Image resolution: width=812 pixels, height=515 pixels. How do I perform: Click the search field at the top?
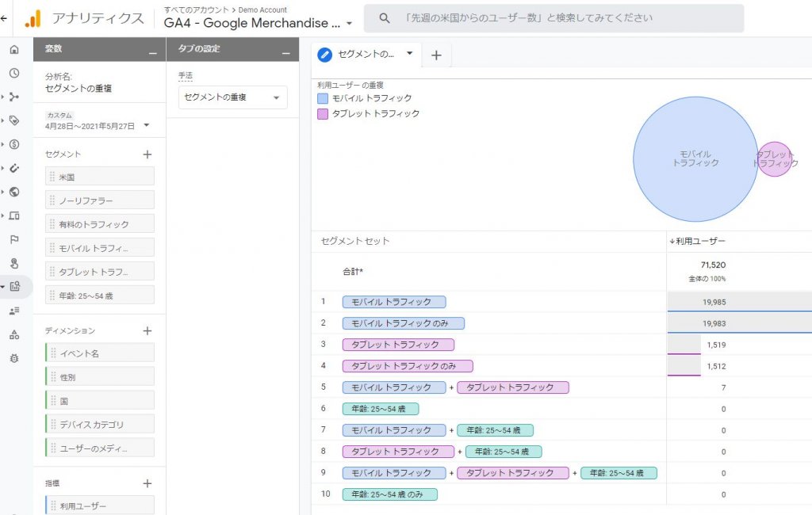pyautogui.click(x=554, y=18)
